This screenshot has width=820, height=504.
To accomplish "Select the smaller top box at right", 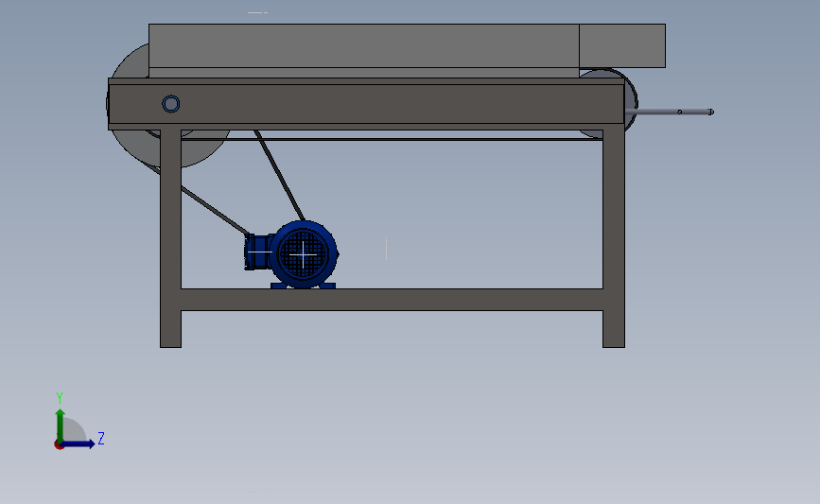I will (x=622, y=45).
